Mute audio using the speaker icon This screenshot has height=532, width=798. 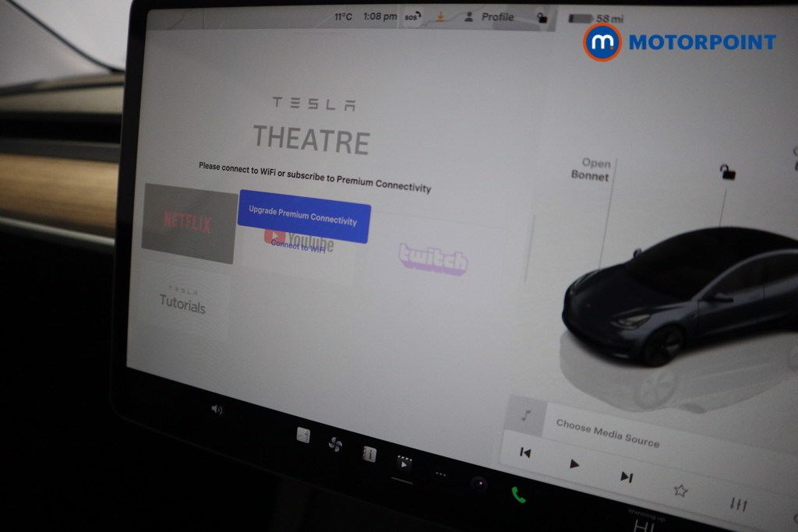[217, 408]
